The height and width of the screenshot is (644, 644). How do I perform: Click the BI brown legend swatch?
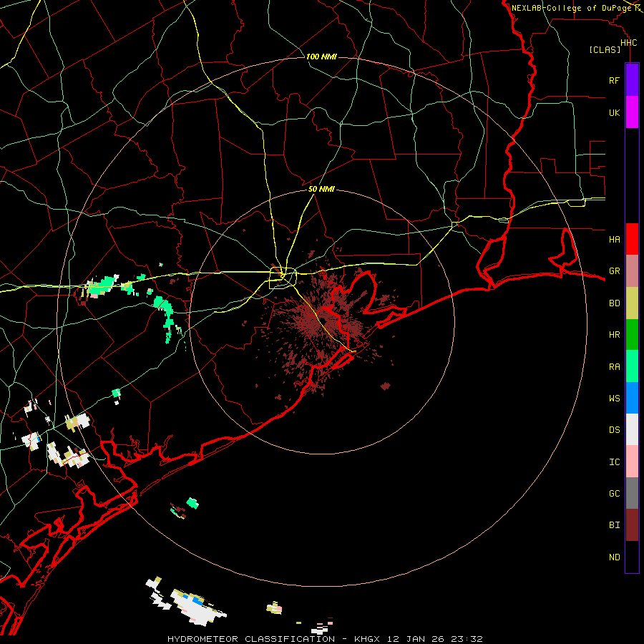tap(632, 525)
